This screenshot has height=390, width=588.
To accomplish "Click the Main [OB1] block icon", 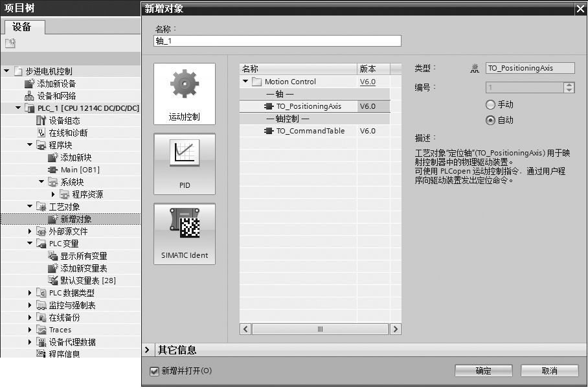I will coord(53,170).
